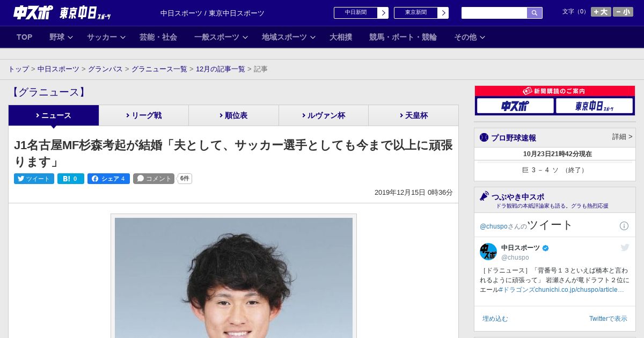This screenshot has height=338, width=644.
Task: Select the 天皇杯 tab
Action: click(x=413, y=115)
